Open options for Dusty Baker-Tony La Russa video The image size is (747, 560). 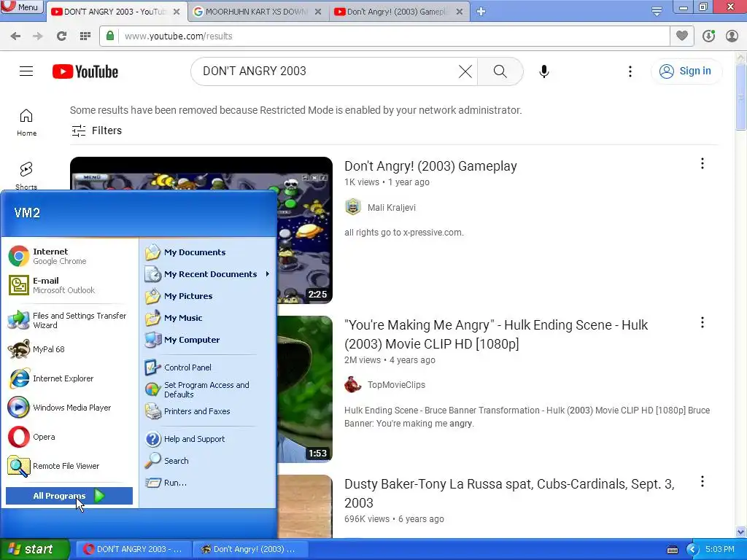click(702, 482)
